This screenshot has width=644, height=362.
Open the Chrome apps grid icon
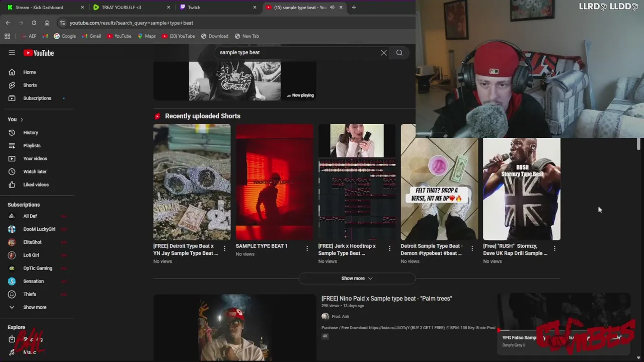7,36
